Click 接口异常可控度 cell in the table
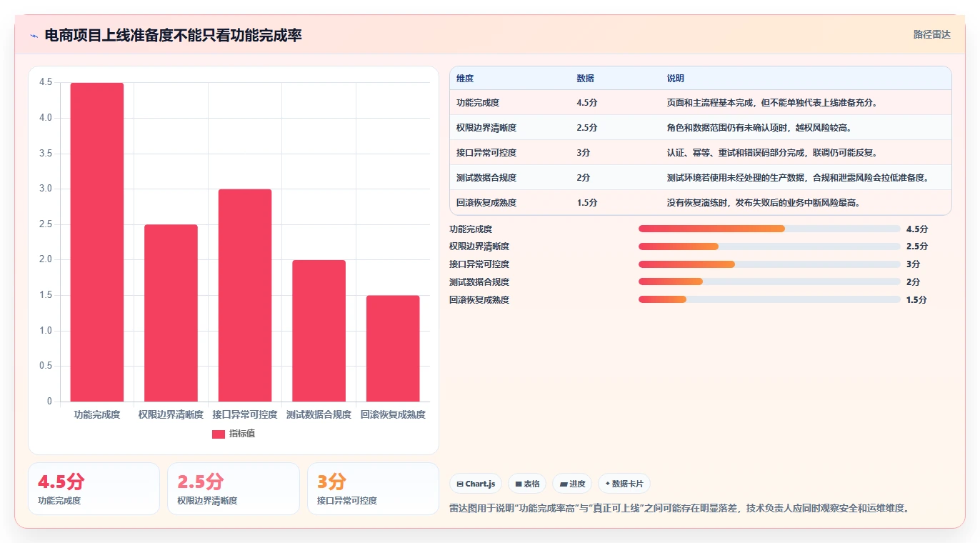 tap(486, 153)
